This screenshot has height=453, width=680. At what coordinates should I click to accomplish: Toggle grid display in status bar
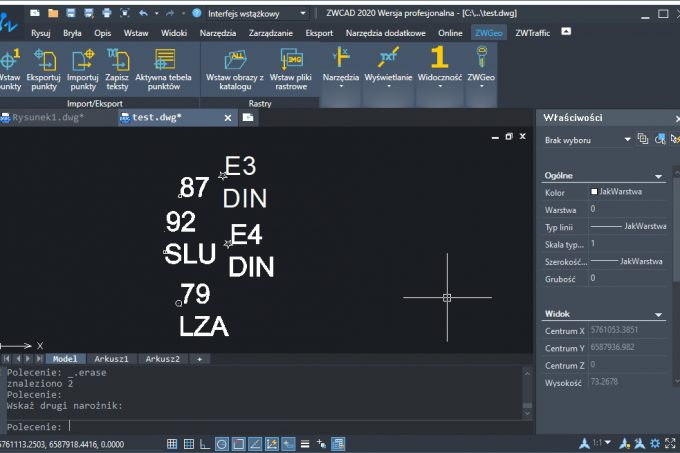[189, 443]
